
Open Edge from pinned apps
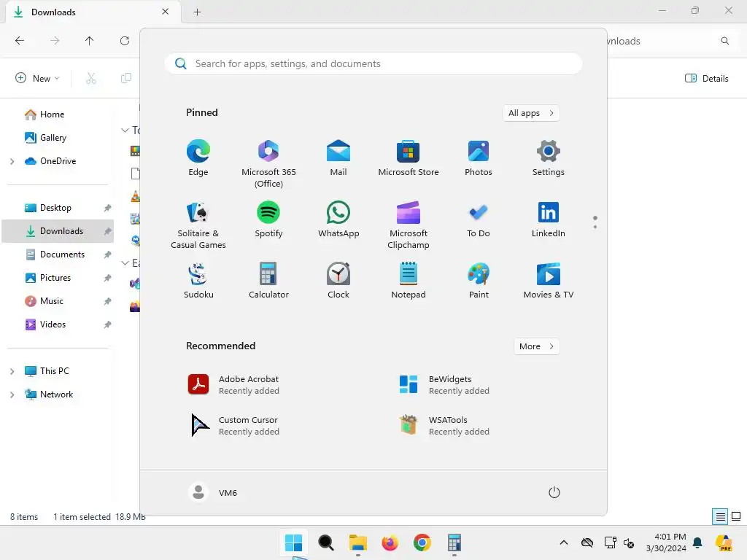pos(198,158)
